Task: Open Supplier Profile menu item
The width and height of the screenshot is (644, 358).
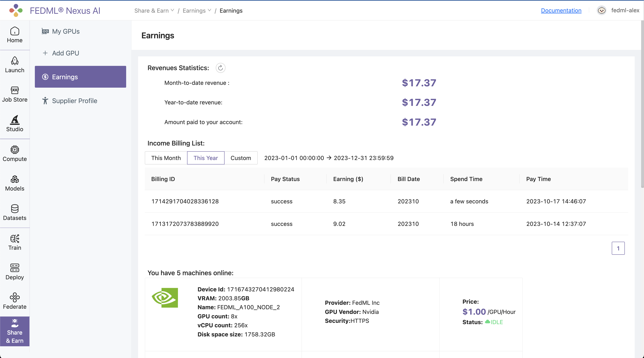Action: pyautogui.click(x=74, y=101)
